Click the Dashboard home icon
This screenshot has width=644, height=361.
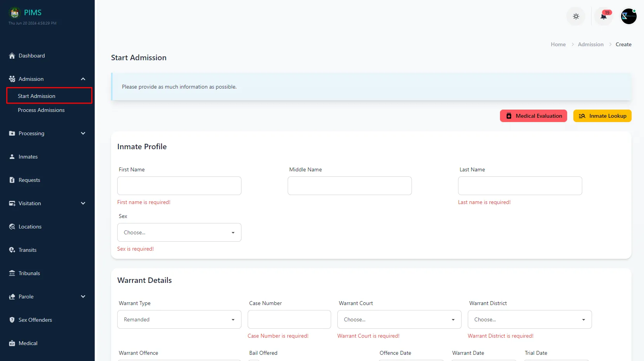click(x=12, y=56)
